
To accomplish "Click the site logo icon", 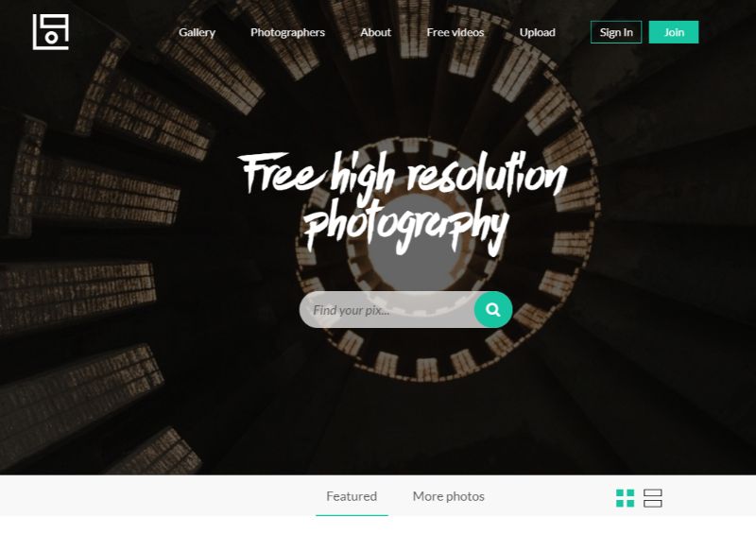I will point(51,32).
